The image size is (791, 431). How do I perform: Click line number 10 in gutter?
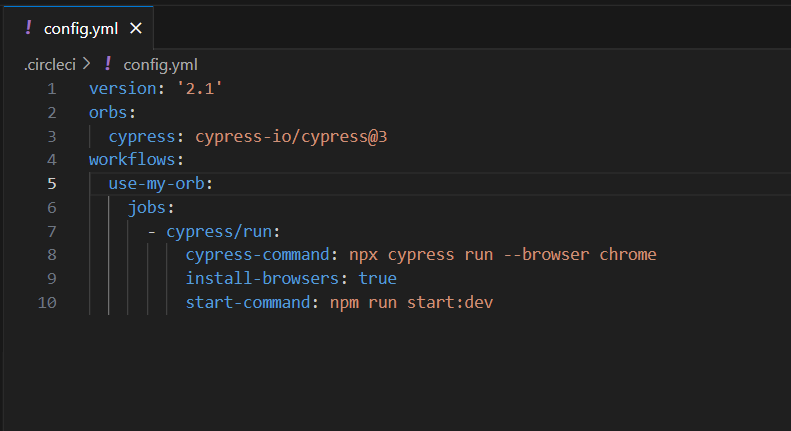(x=47, y=303)
